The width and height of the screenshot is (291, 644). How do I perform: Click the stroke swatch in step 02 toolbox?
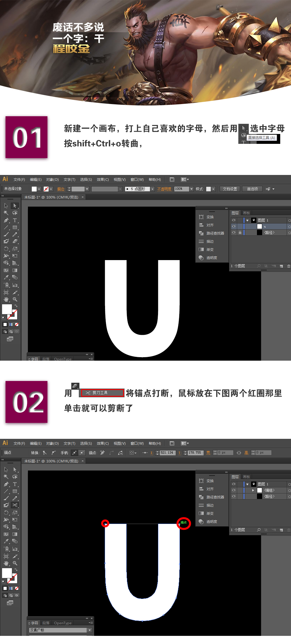[13, 579]
